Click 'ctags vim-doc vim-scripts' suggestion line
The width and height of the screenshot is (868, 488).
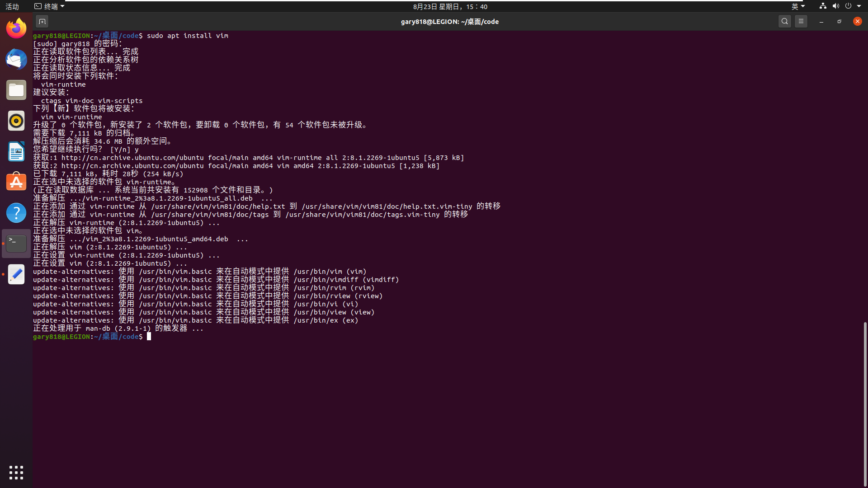pos(92,101)
